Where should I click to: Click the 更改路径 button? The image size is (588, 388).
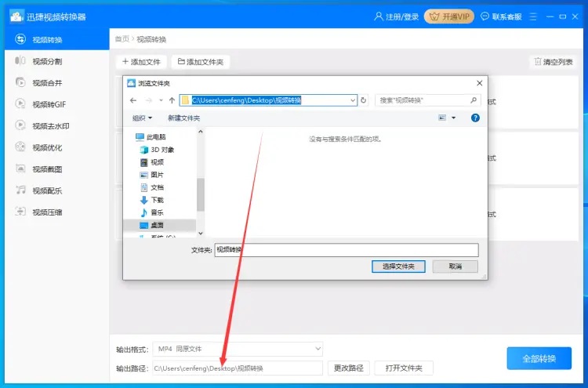click(348, 368)
